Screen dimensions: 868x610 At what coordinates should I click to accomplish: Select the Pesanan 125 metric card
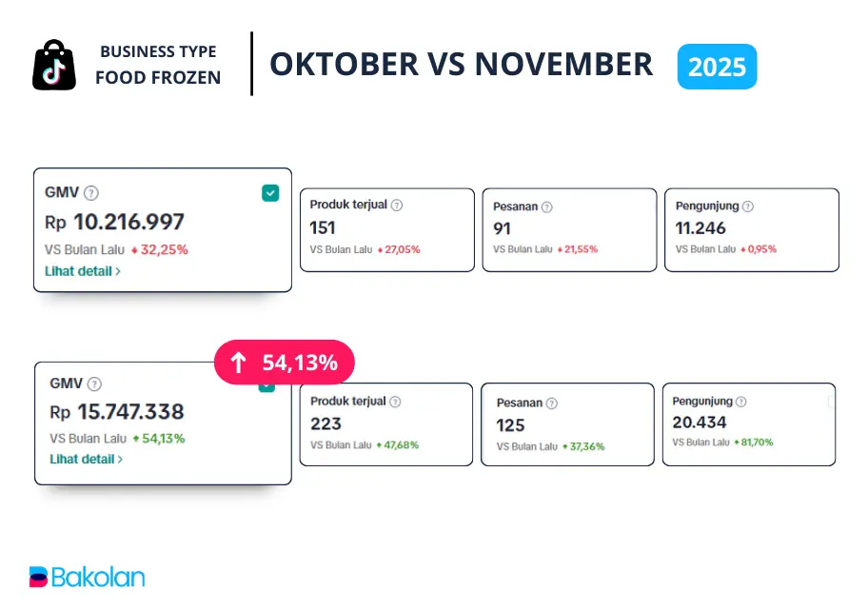pyautogui.click(x=567, y=423)
